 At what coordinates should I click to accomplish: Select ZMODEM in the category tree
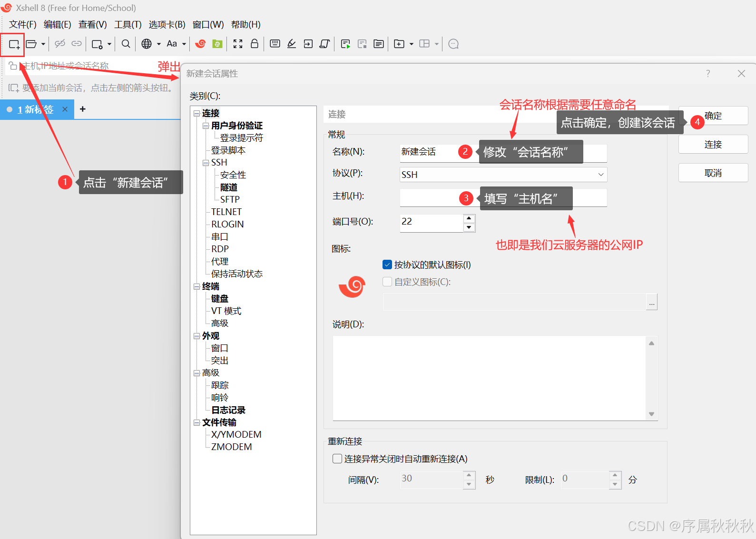pyautogui.click(x=232, y=447)
